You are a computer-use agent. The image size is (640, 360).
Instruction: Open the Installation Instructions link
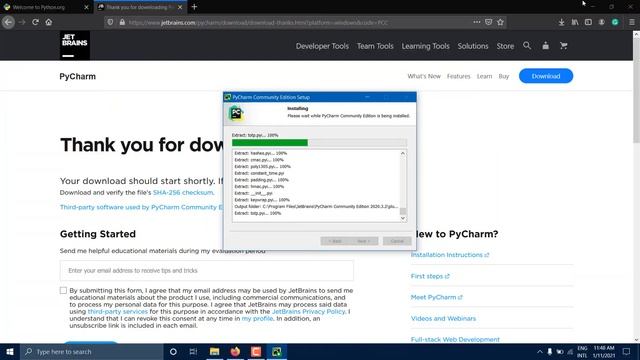pyautogui.click(x=450, y=255)
